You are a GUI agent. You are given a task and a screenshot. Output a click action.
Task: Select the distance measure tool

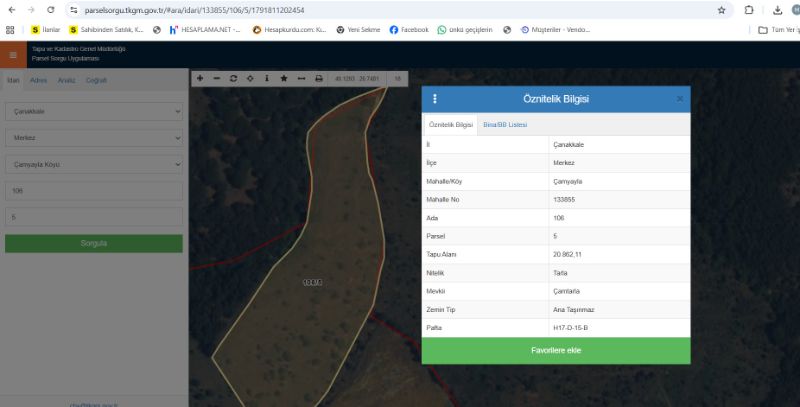302,79
